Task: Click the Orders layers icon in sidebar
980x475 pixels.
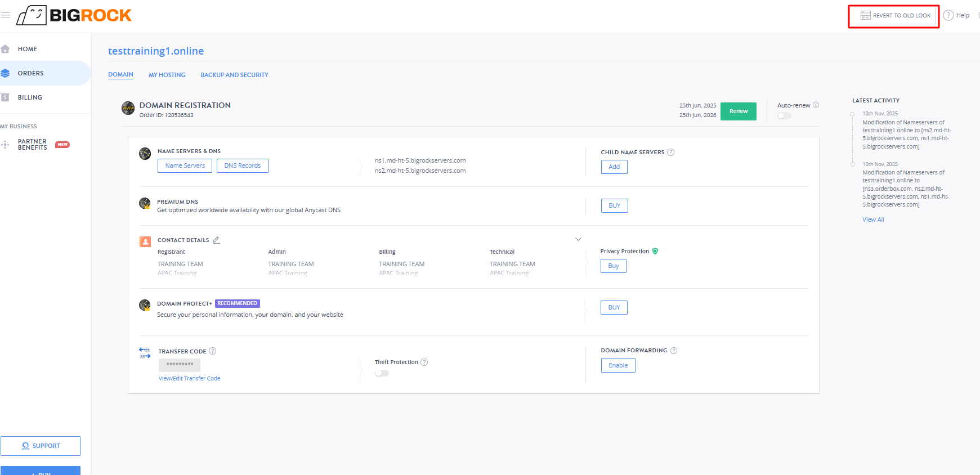Action: pyautogui.click(x=6, y=73)
